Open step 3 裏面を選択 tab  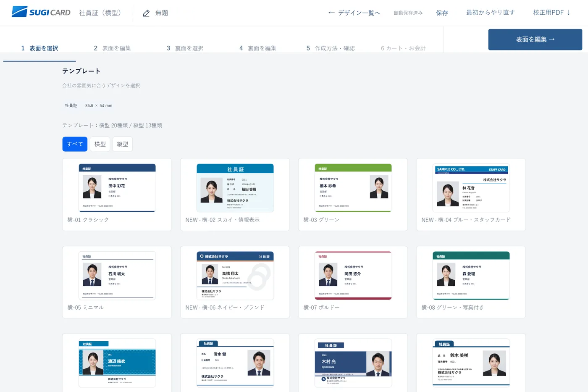click(x=185, y=48)
